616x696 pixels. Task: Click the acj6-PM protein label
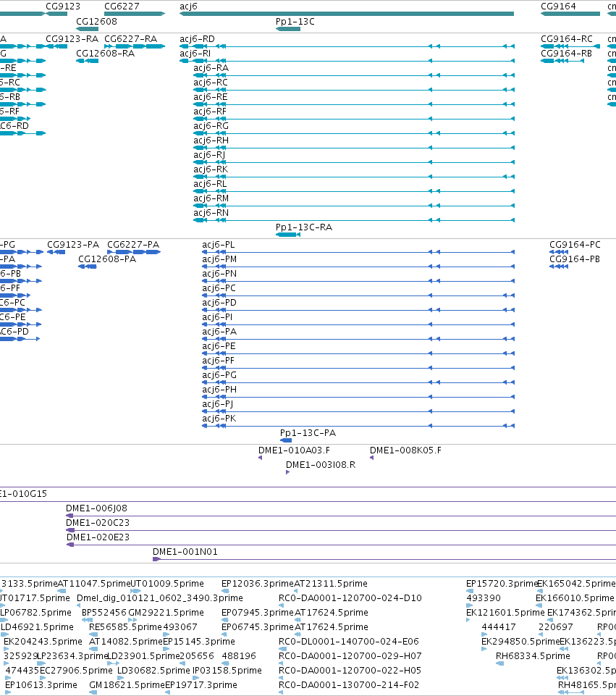click(219, 259)
